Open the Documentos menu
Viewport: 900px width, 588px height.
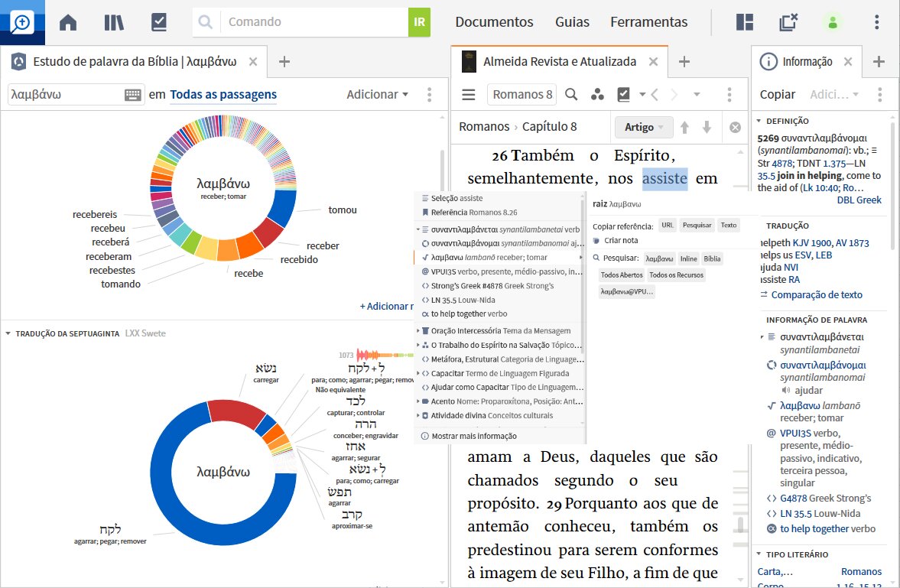coord(494,22)
